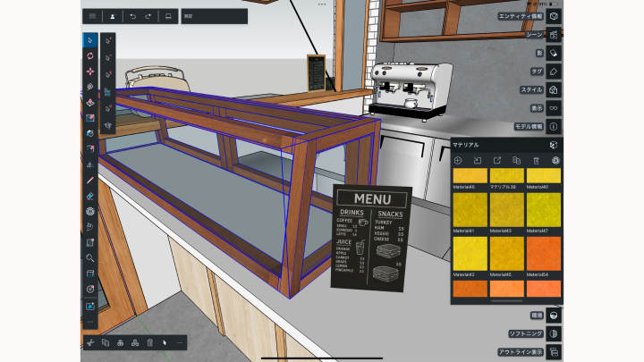644x362 pixels.
Task: Activate the Move tool with pink arrows
Action: [90, 72]
